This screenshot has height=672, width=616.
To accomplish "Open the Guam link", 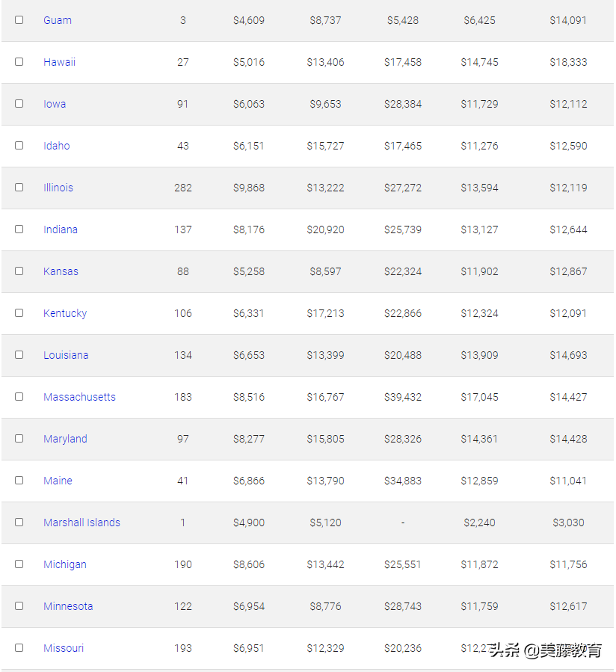I will (x=58, y=20).
